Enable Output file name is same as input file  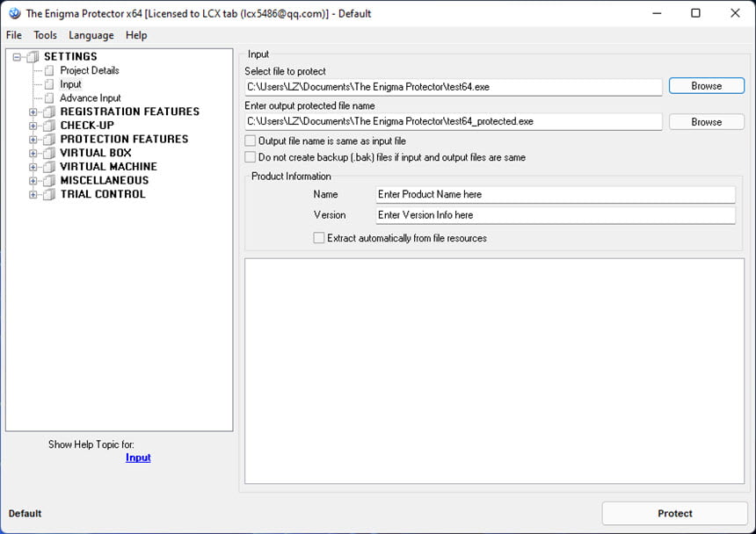[x=251, y=141]
